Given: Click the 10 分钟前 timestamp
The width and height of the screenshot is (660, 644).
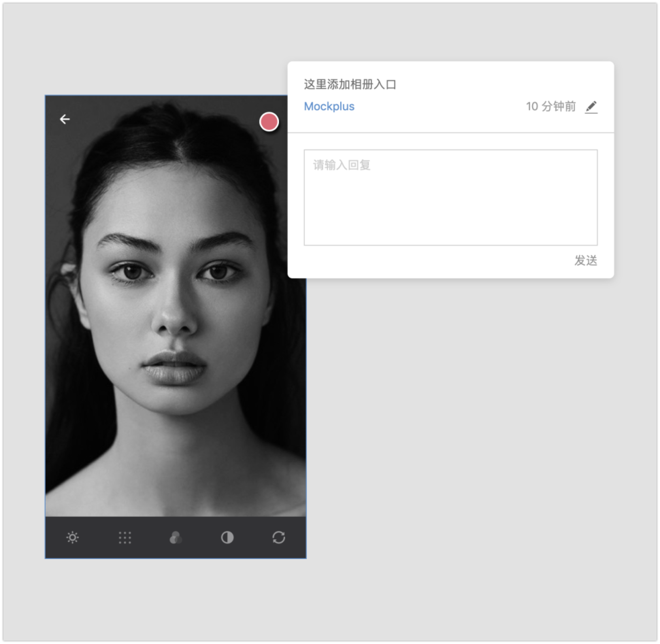Looking at the screenshot, I should tap(551, 106).
